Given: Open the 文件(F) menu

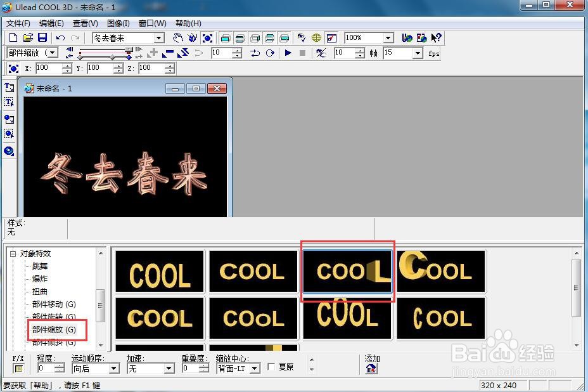Looking at the screenshot, I should [18, 23].
